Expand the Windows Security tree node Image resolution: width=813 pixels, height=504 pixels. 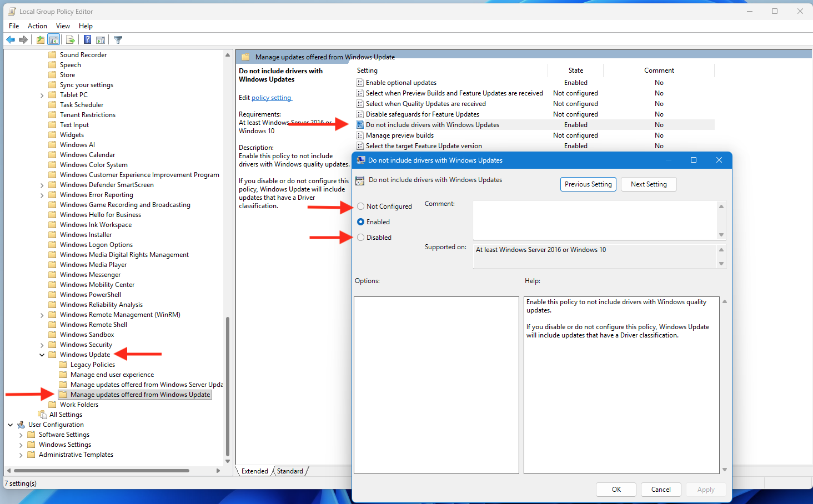(42, 345)
